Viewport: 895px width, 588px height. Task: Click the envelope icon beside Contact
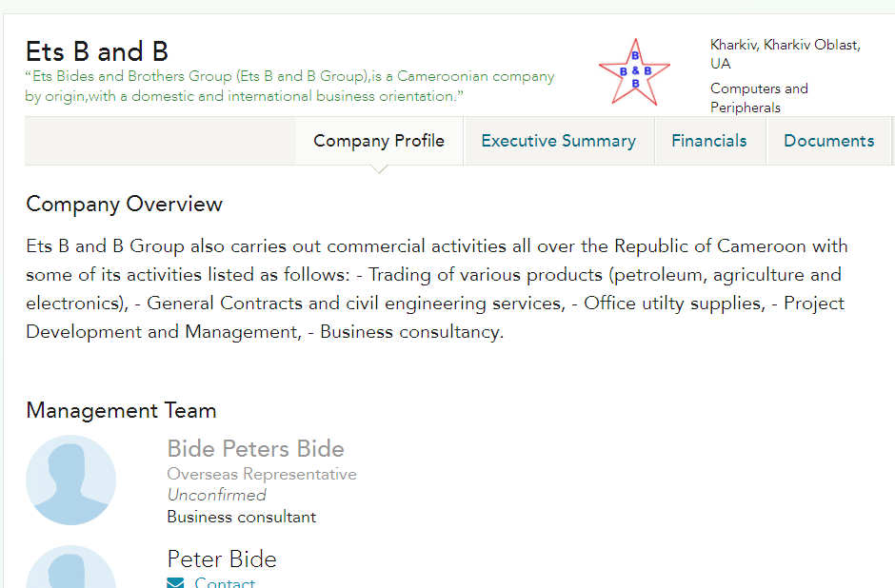pyautogui.click(x=175, y=582)
